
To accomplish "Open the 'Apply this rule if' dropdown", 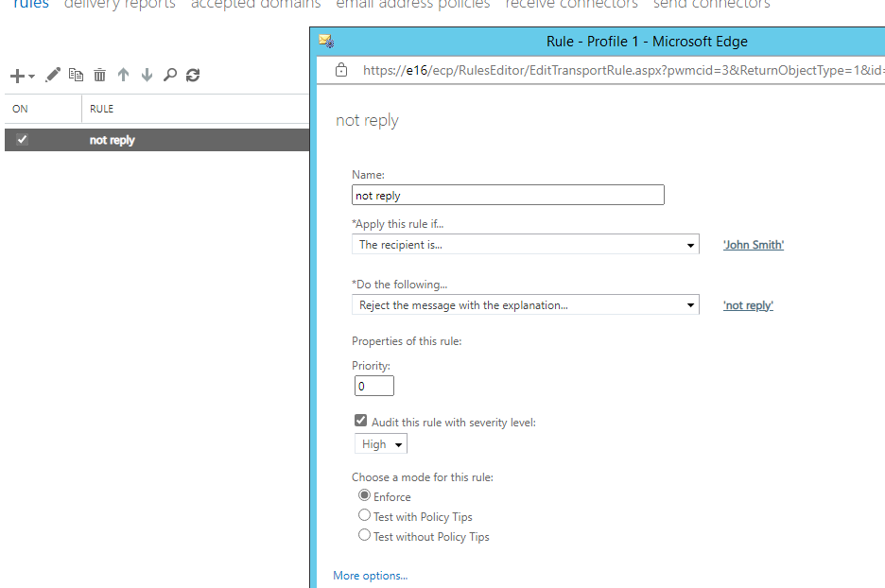I will [x=691, y=243].
